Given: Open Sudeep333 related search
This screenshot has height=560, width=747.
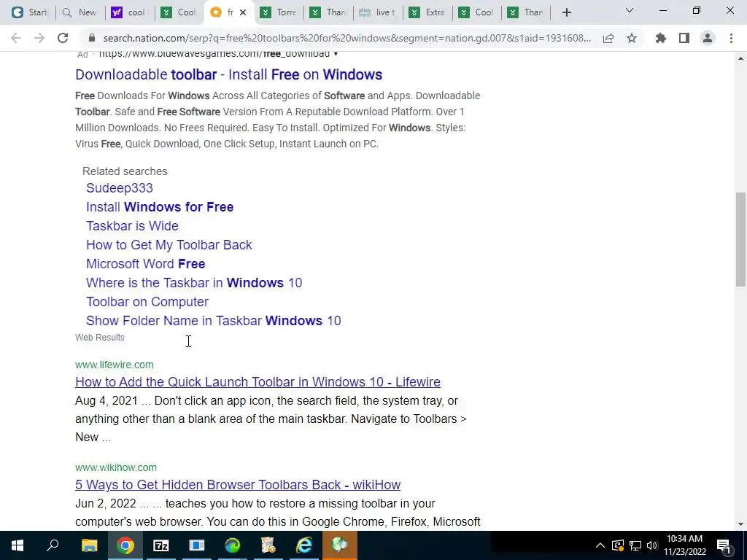Looking at the screenshot, I should pos(120,188).
